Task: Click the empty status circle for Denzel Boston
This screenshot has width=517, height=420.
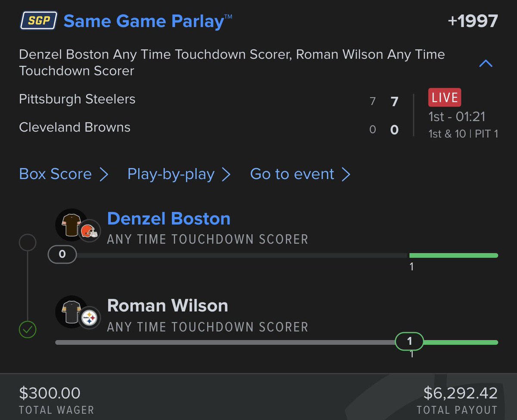Action: pos(28,243)
